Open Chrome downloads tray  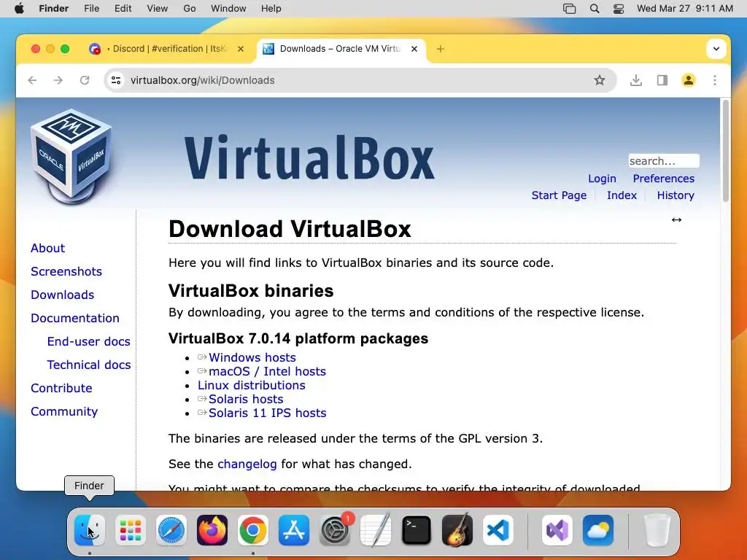point(635,80)
